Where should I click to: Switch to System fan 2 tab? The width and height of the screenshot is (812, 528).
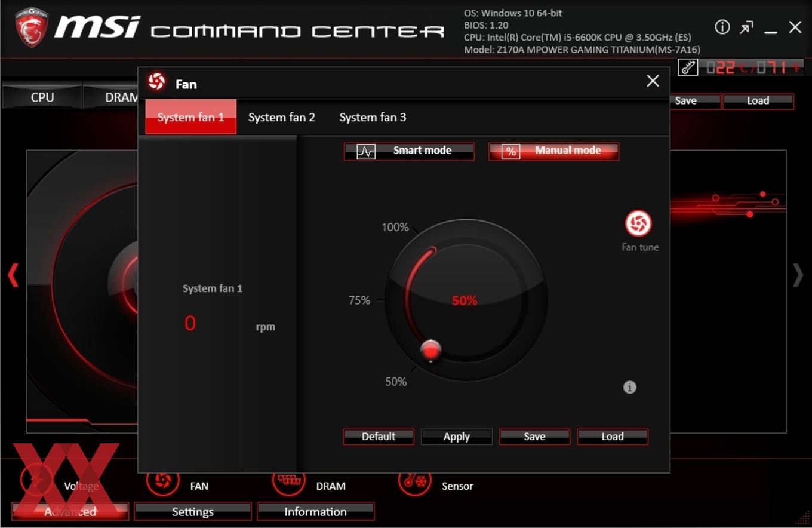[282, 117]
